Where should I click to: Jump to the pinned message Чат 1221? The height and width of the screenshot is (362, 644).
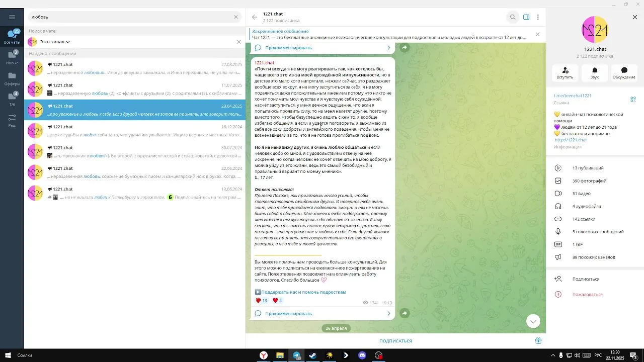tap(388, 34)
